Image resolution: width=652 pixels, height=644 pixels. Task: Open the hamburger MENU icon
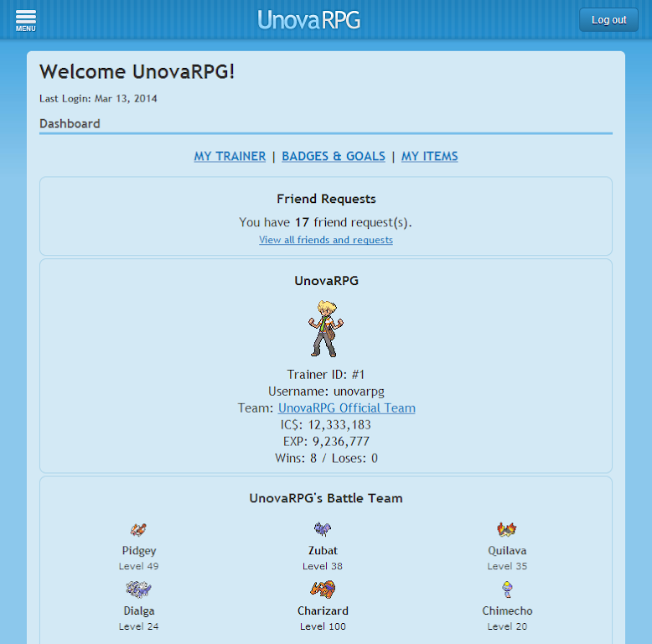(x=26, y=20)
